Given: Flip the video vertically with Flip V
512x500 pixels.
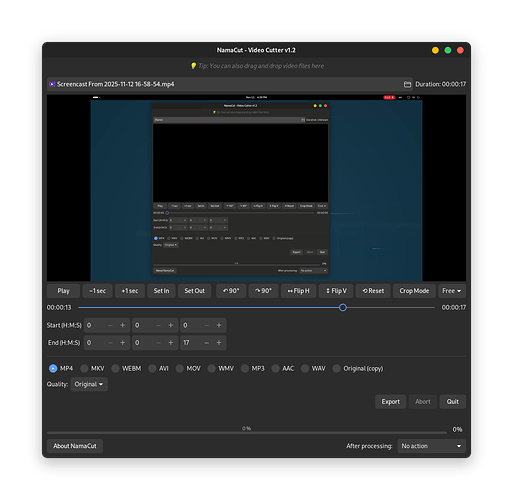Looking at the screenshot, I should [336, 291].
